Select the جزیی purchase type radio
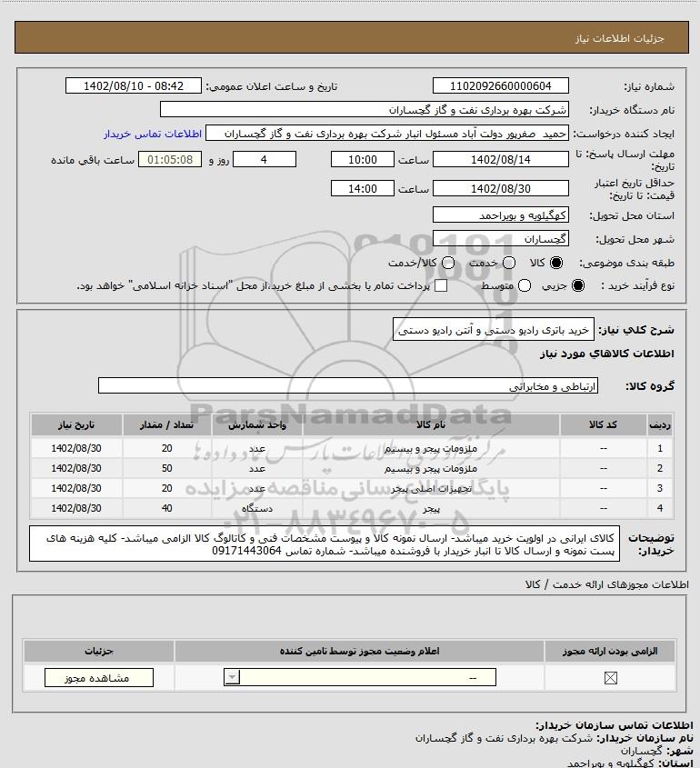The height and width of the screenshot is (768, 700). (x=578, y=285)
